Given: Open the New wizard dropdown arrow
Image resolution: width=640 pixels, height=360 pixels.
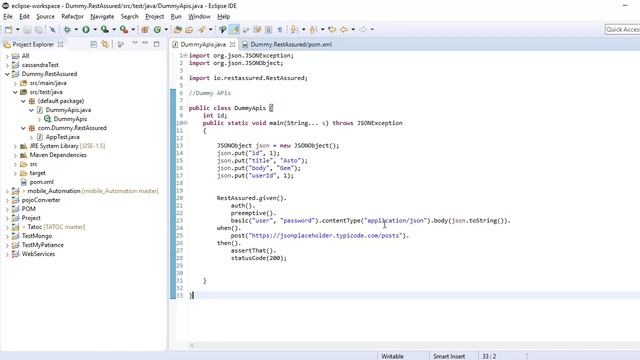Looking at the screenshot, I should pyautogui.click(x=18, y=29).
